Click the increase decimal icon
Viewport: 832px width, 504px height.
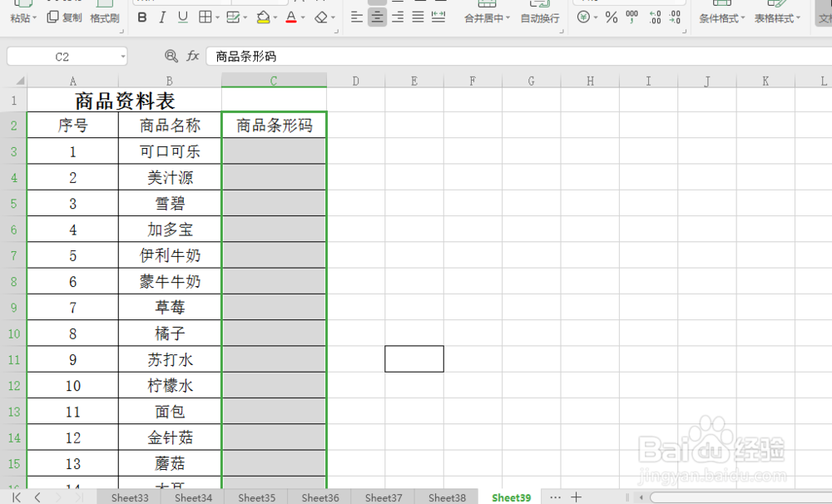[x=656, y=17]
